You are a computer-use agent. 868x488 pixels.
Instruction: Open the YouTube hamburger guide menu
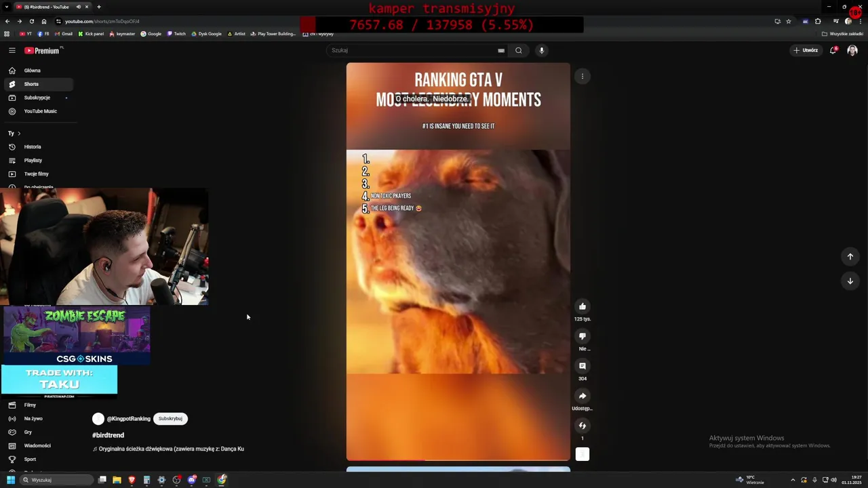tap(12, 50)
